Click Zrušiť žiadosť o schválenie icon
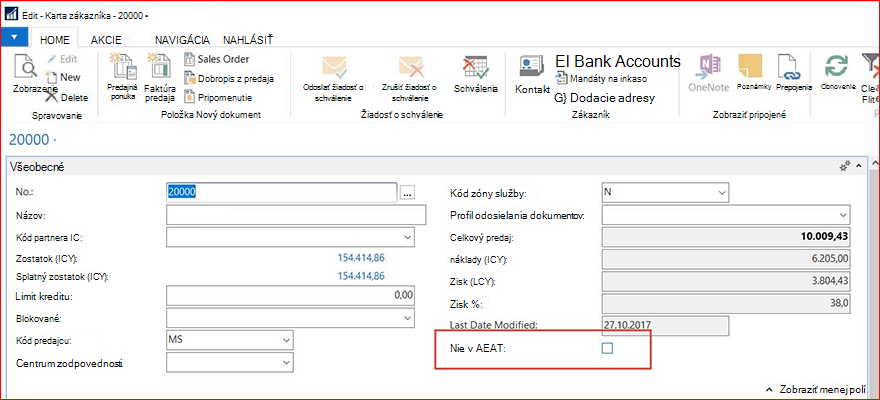The height and width of the screenshot is (400, 880). click(x=412, y=68)
